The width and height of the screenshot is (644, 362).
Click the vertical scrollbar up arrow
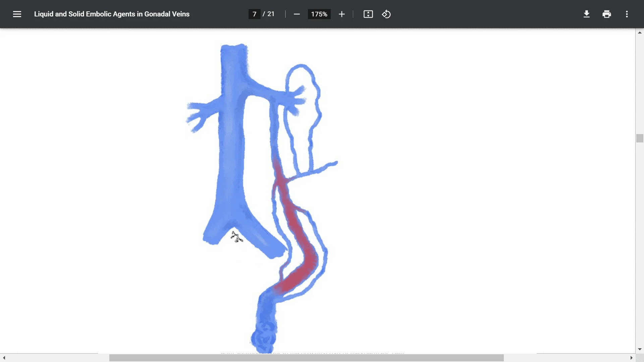[x=640, y=33]
